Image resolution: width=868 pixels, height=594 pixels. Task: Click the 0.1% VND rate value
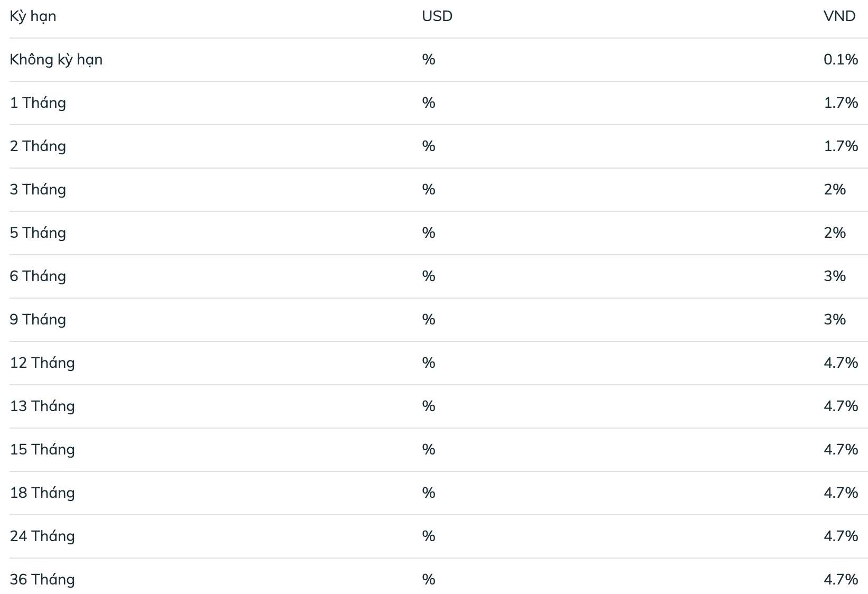tap(841, 59)
